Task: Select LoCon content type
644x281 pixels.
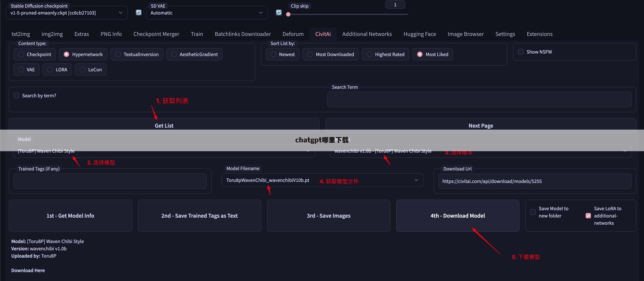Action: (x=91, y=70)
